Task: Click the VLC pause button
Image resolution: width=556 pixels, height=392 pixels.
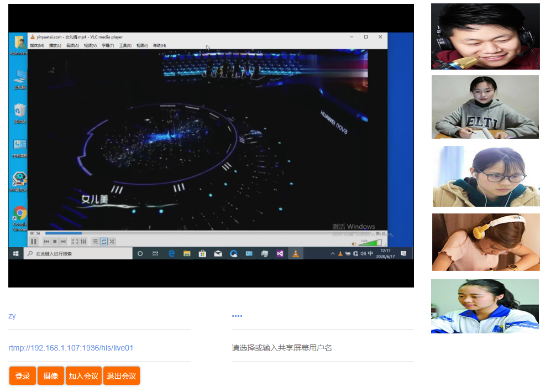Action: (34, 242)
